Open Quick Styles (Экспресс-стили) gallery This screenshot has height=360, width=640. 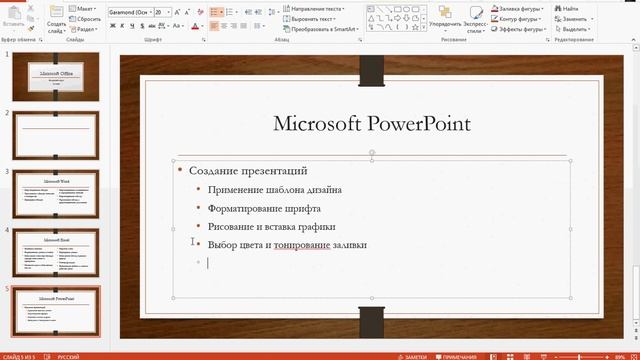click(475, 20)
